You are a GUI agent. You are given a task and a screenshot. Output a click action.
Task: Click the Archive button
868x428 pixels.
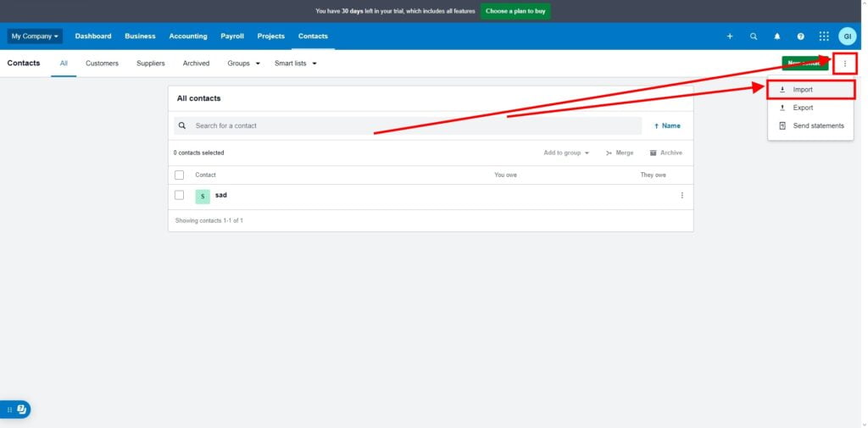click(666, 153)
